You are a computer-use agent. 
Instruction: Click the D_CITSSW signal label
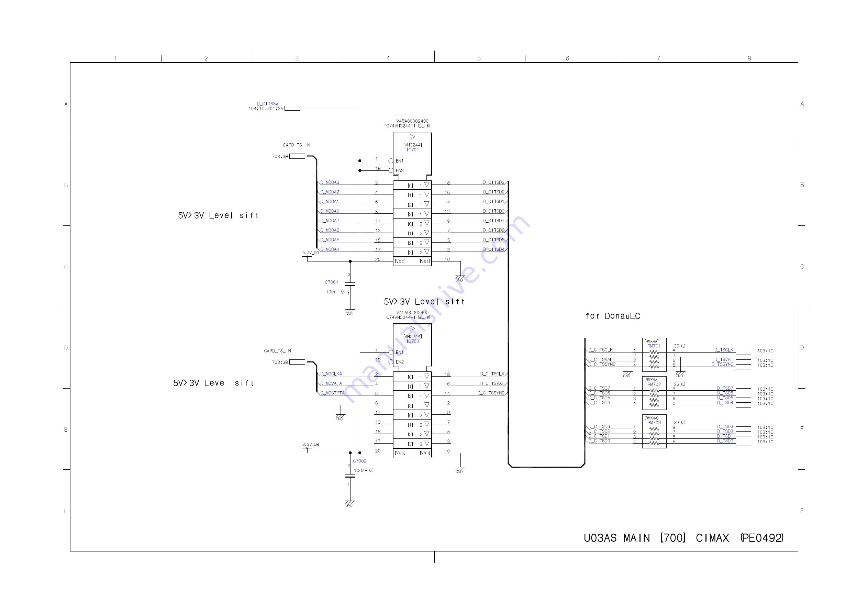[268, 104]
